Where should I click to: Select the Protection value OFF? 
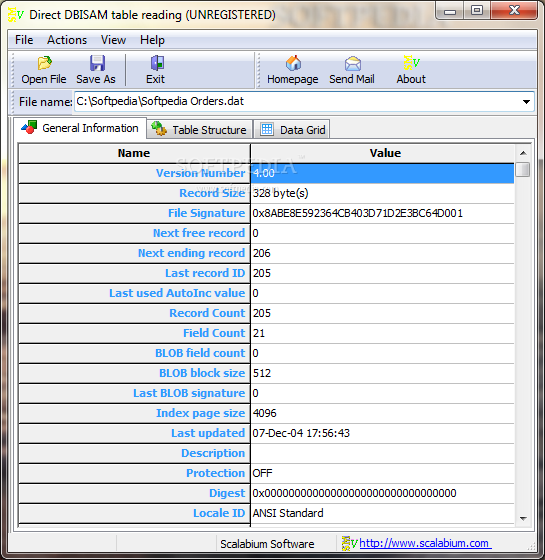click(382, 474)
